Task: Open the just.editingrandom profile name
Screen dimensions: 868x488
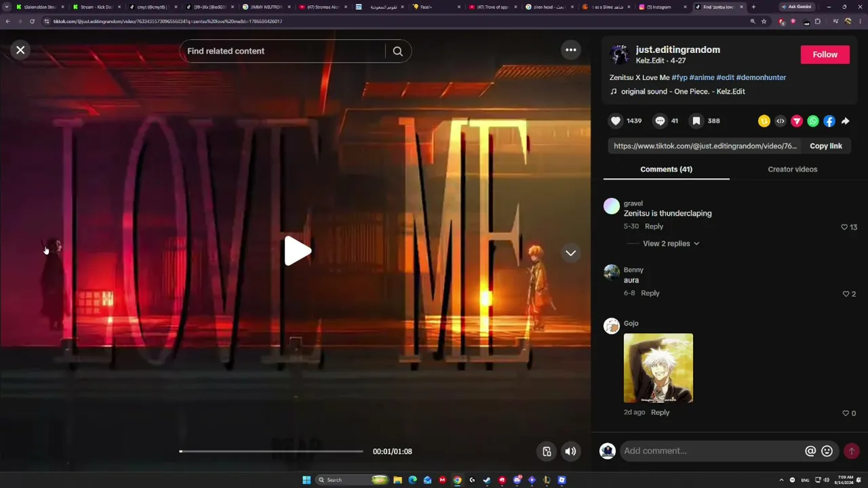Action: (x=678, y=49)
